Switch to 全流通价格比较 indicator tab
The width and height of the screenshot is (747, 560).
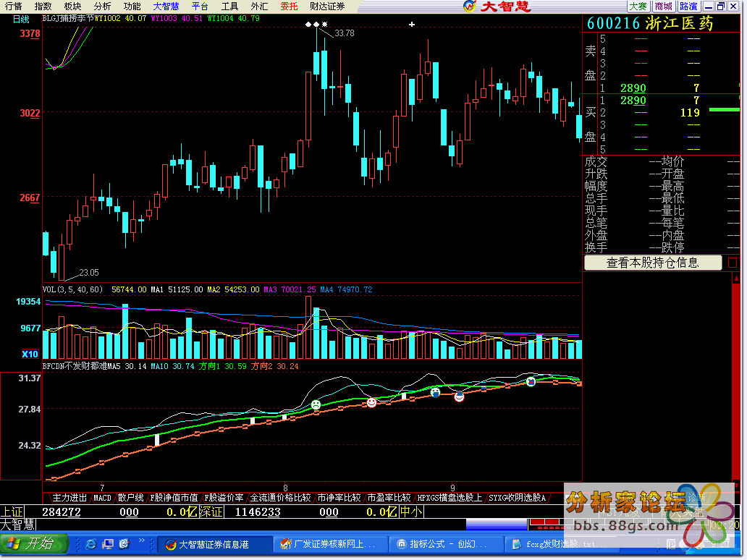[281, 498]
